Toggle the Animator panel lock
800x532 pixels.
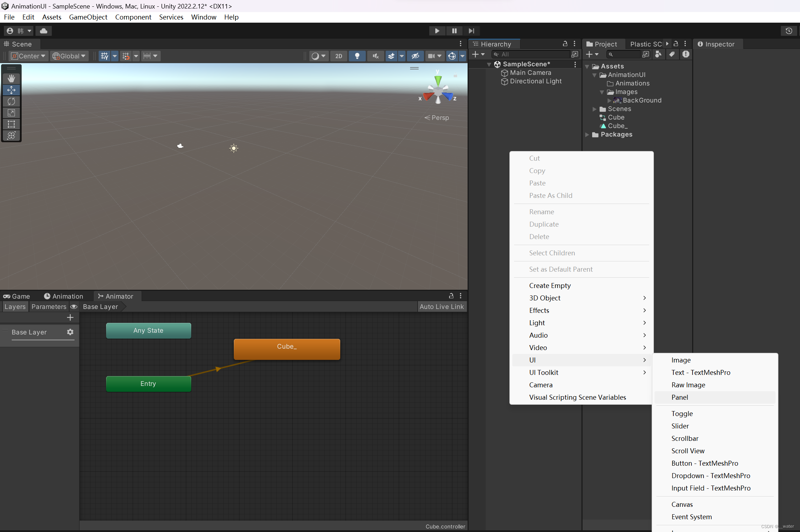[451, 296]
